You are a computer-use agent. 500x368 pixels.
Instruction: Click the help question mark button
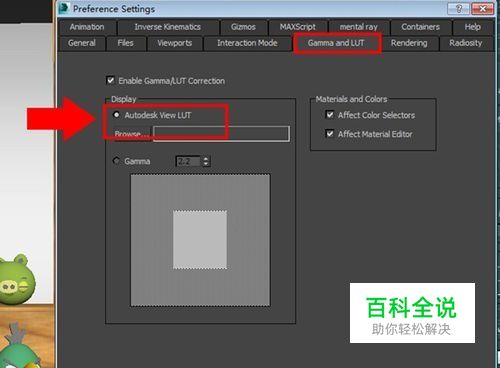click(459, 9)
